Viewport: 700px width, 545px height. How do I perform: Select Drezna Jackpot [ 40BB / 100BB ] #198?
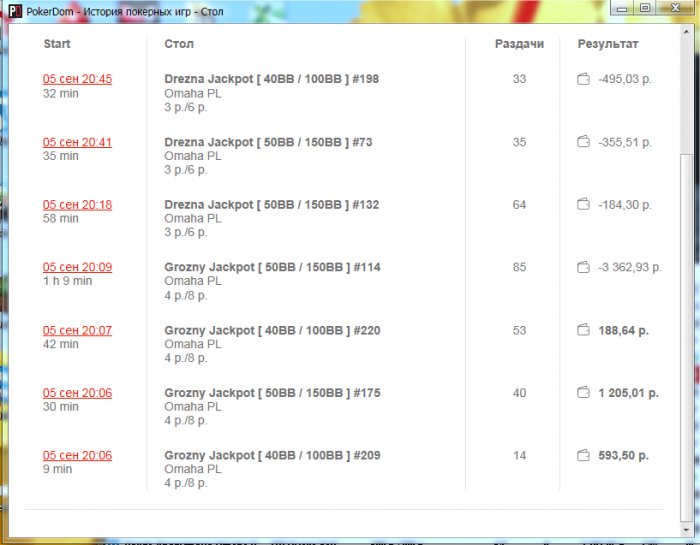(x=271, y=79)
